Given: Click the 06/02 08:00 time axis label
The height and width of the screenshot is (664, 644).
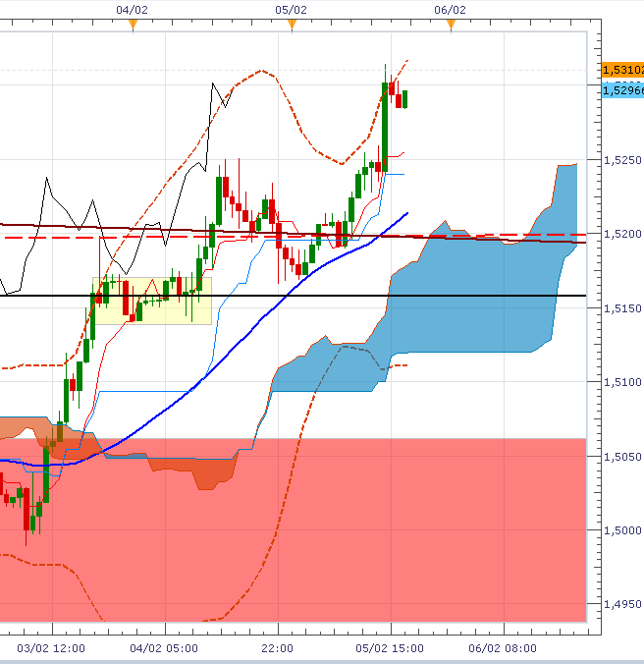Looking at the screenshot, I should pyautogui.click(x=503, y=648).
